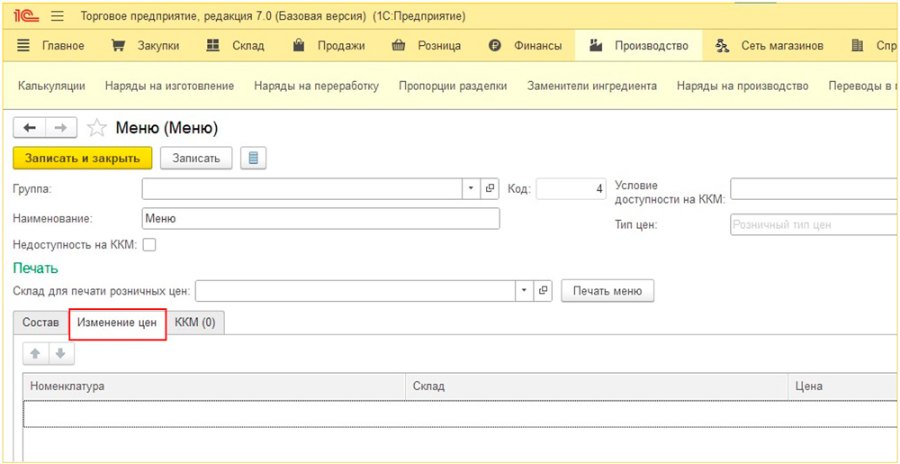Image resolution: width=900 pixels, height=464 pixels.
Task: Open the Сеть магазинов section
Action: pyautogui.click(x=770, y=46)
